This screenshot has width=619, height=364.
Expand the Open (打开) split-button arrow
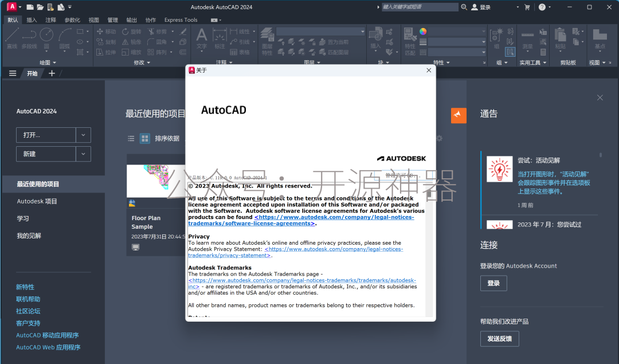click(83, 135)
